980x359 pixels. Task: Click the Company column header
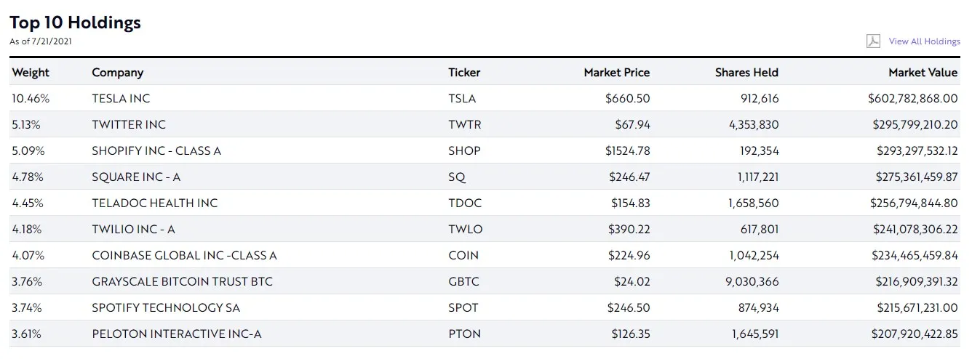[x=117, y=73]
